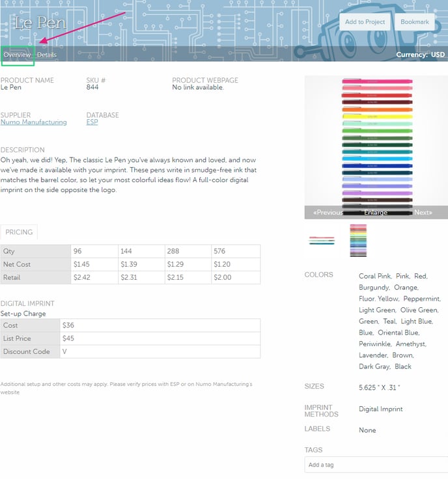This screenshot has width=448, height=479.
Task: Click the $45 List Price cell
Action: (160, 338)
